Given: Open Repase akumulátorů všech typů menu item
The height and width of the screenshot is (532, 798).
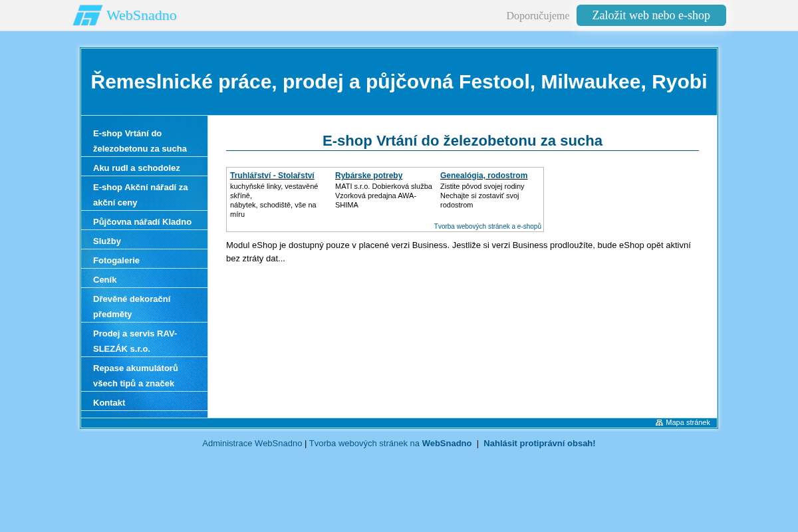Looking at the screenshot, I should coord(144,376).
